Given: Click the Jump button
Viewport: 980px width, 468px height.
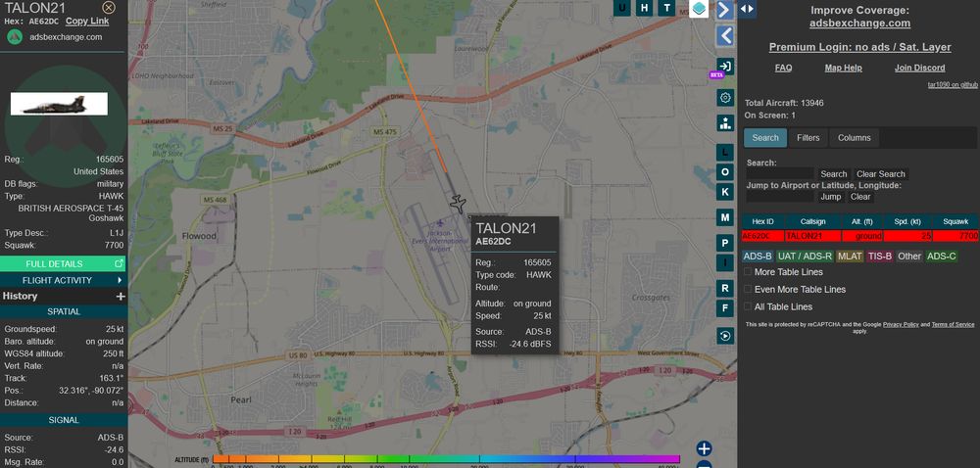Looking at the screenshot, I should point(831,197).
